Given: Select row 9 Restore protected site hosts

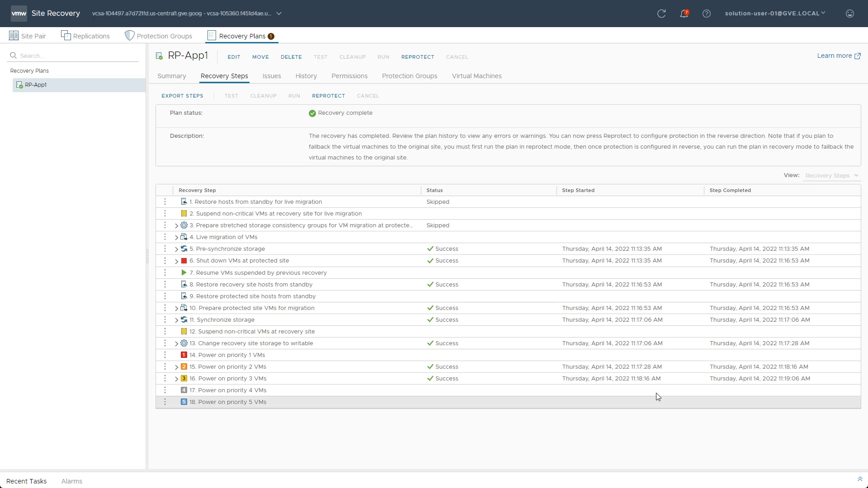Looking at the screenshot, I should 508,296.
